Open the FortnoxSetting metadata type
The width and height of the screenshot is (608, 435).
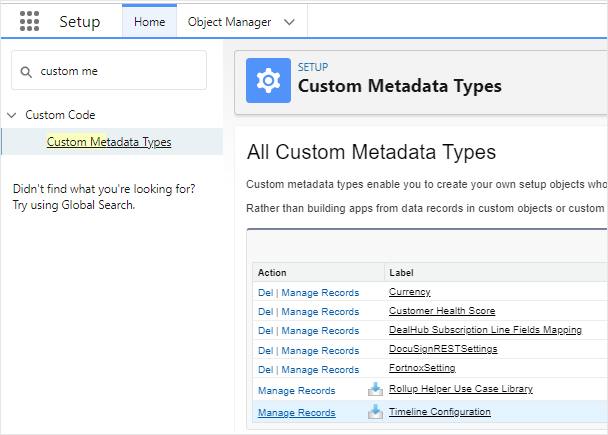tap(424, 368)
